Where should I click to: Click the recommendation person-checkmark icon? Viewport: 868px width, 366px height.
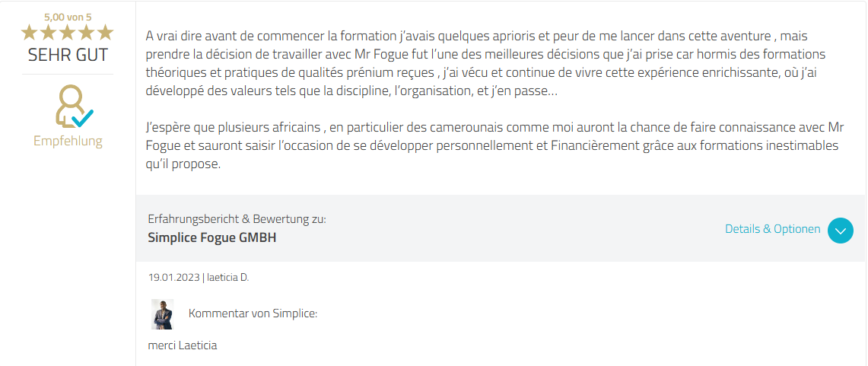[x=72, y=107]
